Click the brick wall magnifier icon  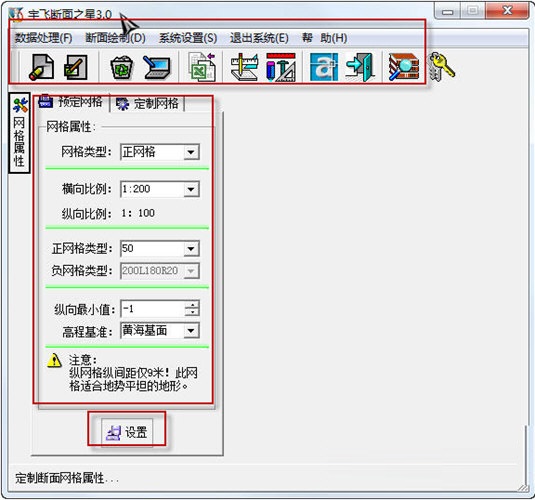click(x=404, y=67)
